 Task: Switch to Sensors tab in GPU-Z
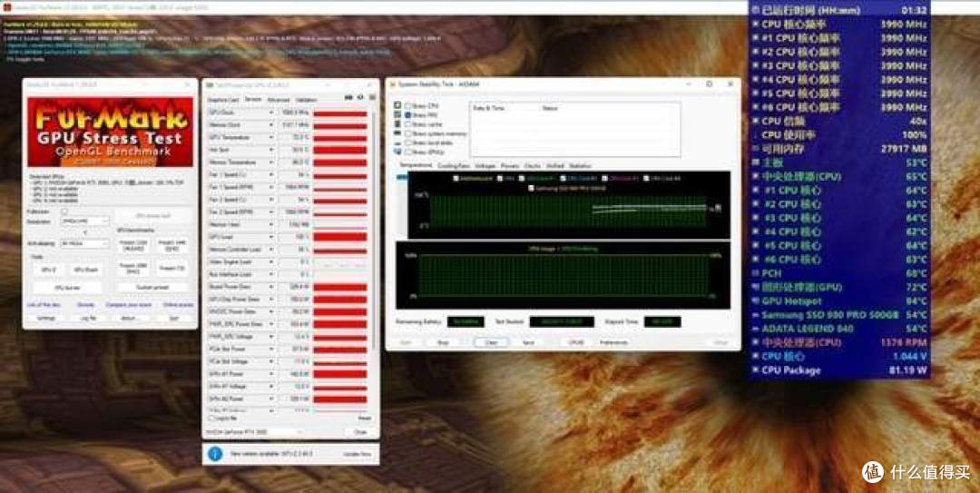[x=253, y=100]
